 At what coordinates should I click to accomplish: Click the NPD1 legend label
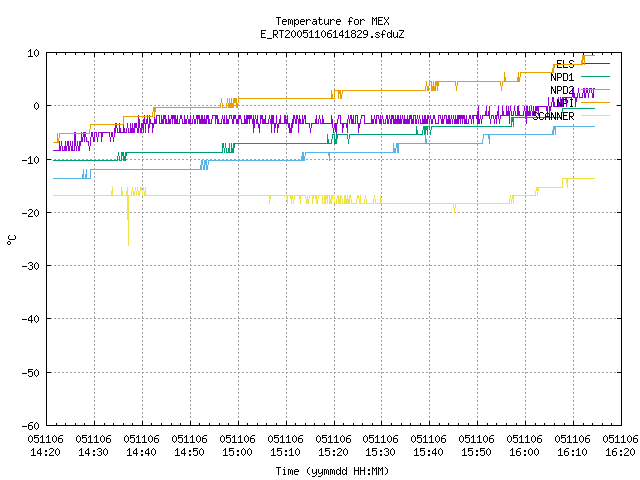562,77
